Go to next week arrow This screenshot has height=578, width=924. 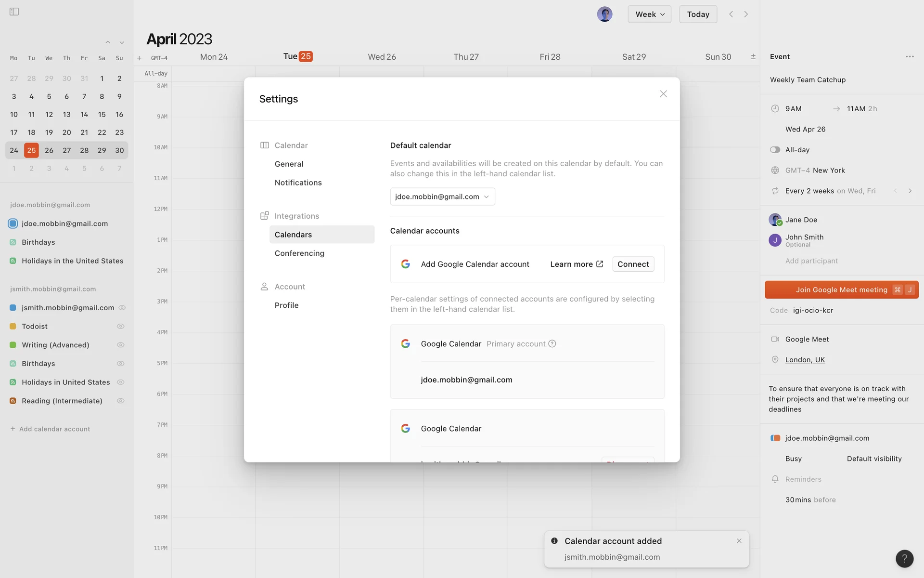click(746, 14)
